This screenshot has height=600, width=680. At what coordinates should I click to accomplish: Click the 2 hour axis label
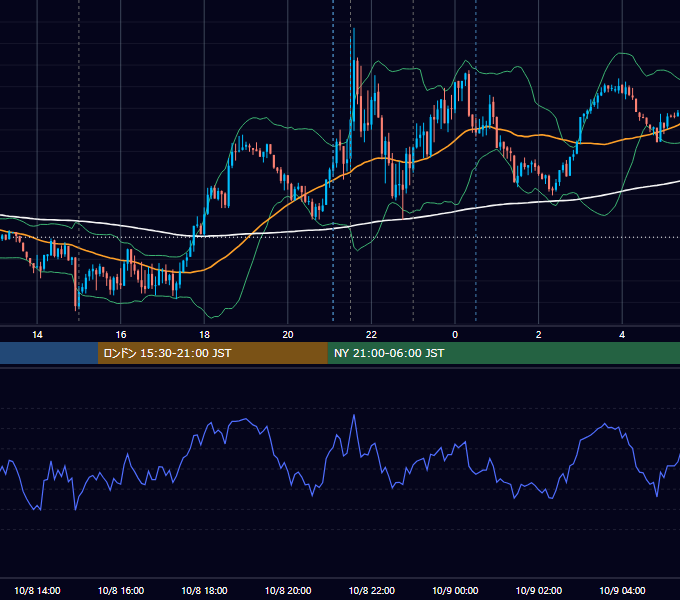coord(538,335)
